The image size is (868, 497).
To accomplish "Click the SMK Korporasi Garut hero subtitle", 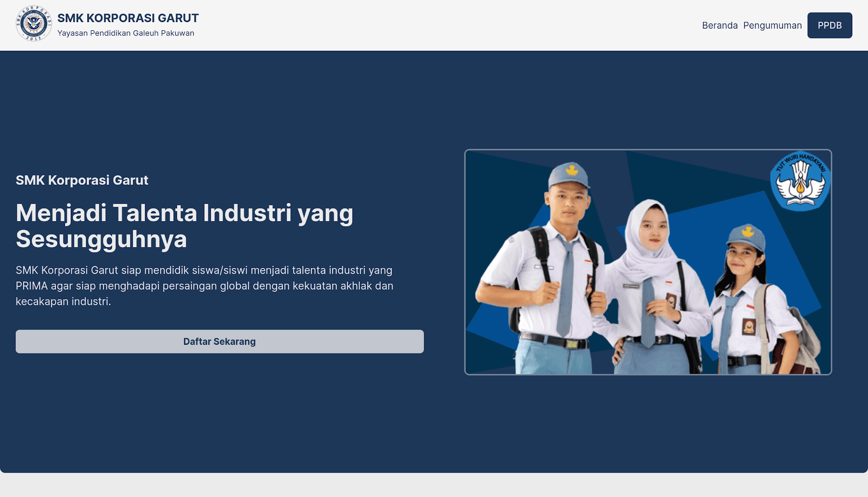I will [x=82, y=180].
